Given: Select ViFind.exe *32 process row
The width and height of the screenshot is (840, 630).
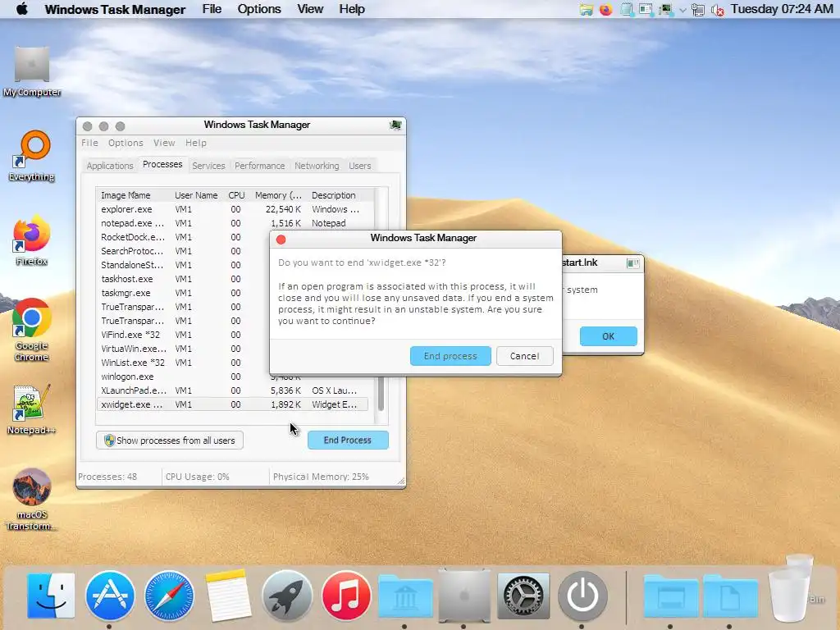Looking at the screenshot, I should (x=183, y=335).
